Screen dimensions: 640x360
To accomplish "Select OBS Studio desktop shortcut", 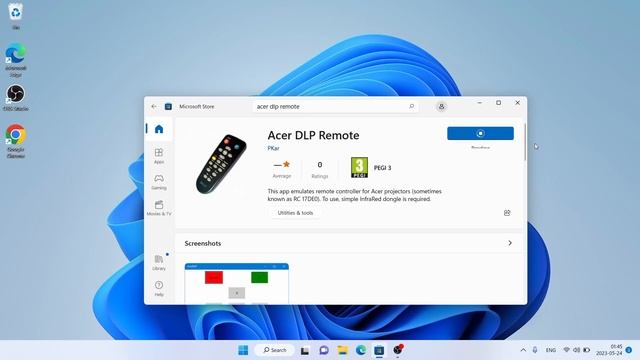I will pos(16,98).
